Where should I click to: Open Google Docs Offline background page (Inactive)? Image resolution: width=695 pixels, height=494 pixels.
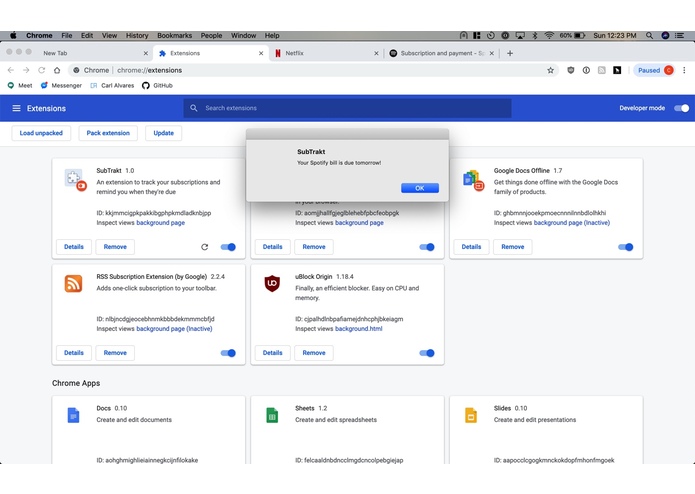point(572,222)
